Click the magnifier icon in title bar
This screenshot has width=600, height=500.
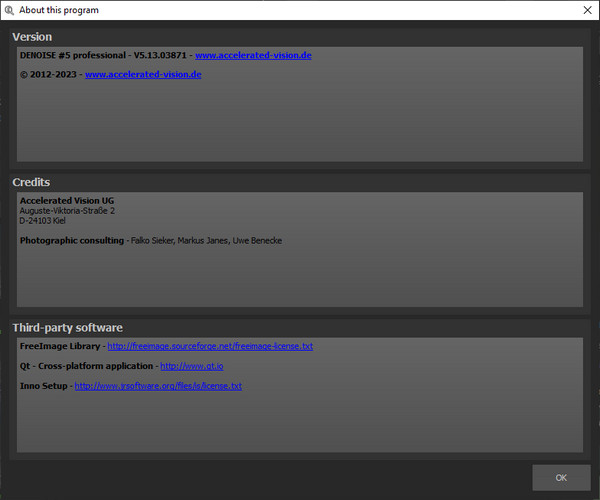point(9,10)
